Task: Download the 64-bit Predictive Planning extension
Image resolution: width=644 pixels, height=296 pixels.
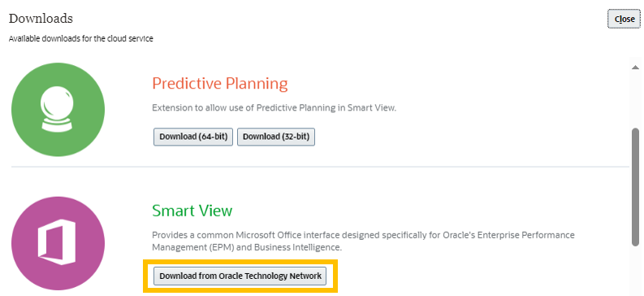Action: tap(193, 137)
